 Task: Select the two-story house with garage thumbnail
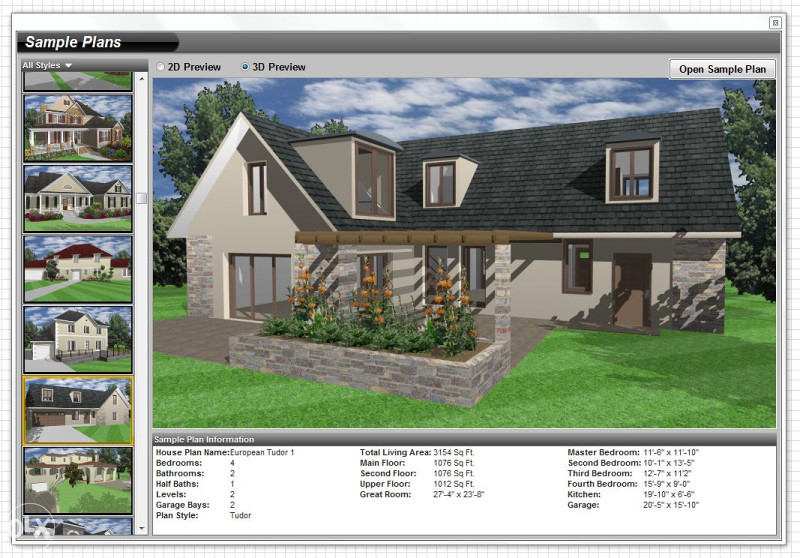(x=78, y=339)
